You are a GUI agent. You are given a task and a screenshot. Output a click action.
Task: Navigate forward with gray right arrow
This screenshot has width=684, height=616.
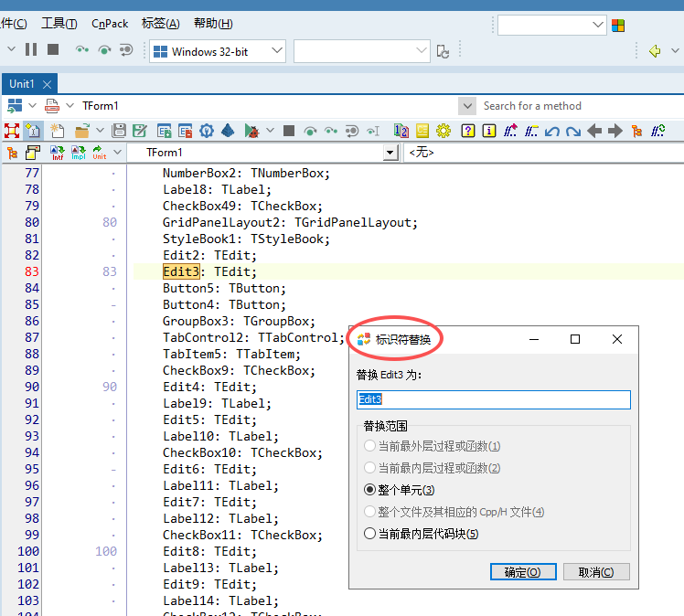tap(615, 131)
